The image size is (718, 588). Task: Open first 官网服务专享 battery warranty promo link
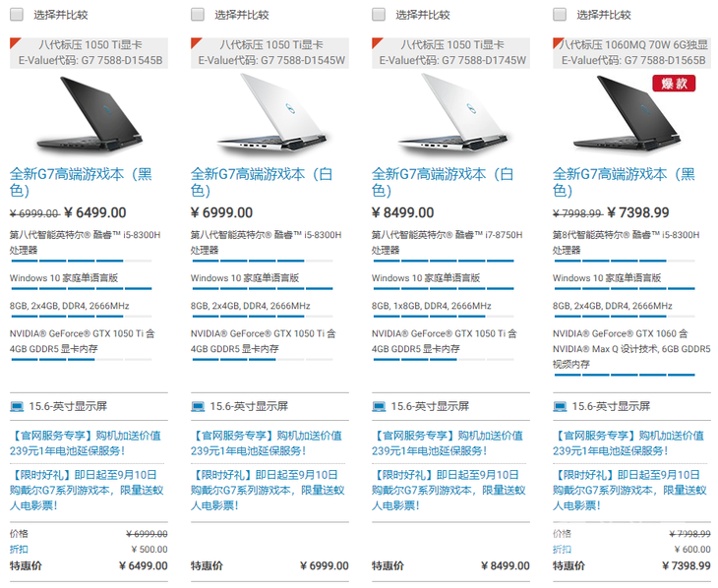[86, 442]
